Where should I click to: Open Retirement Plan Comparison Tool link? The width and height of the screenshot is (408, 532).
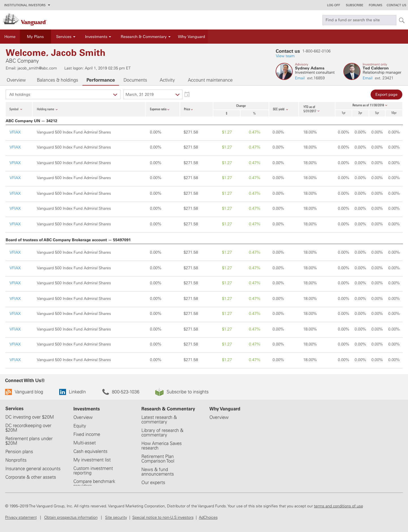(158, 459)
